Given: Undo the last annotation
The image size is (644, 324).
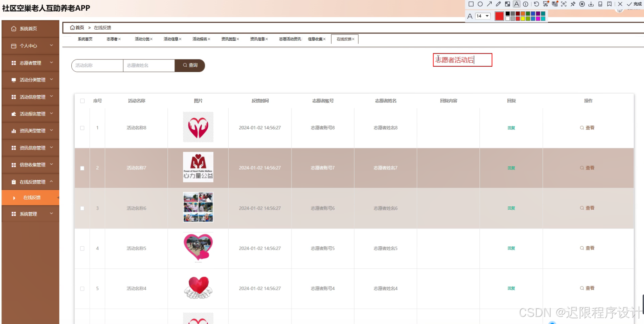Looking at the screenshot, I should point(536,4).
